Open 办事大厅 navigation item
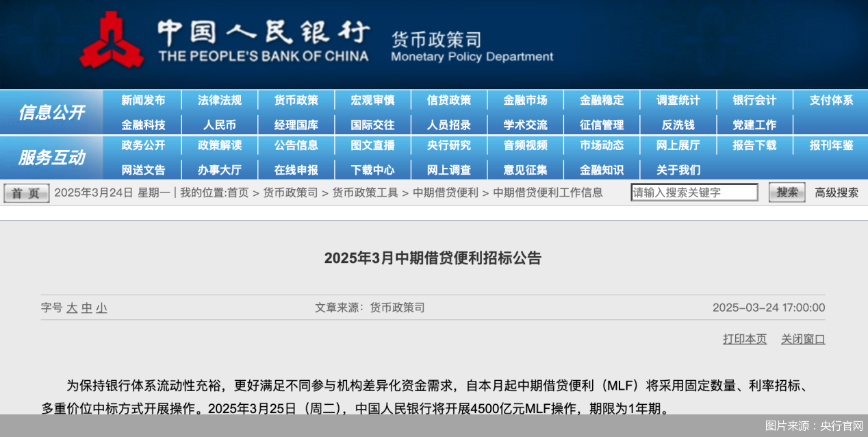 (x=220, y=170)
